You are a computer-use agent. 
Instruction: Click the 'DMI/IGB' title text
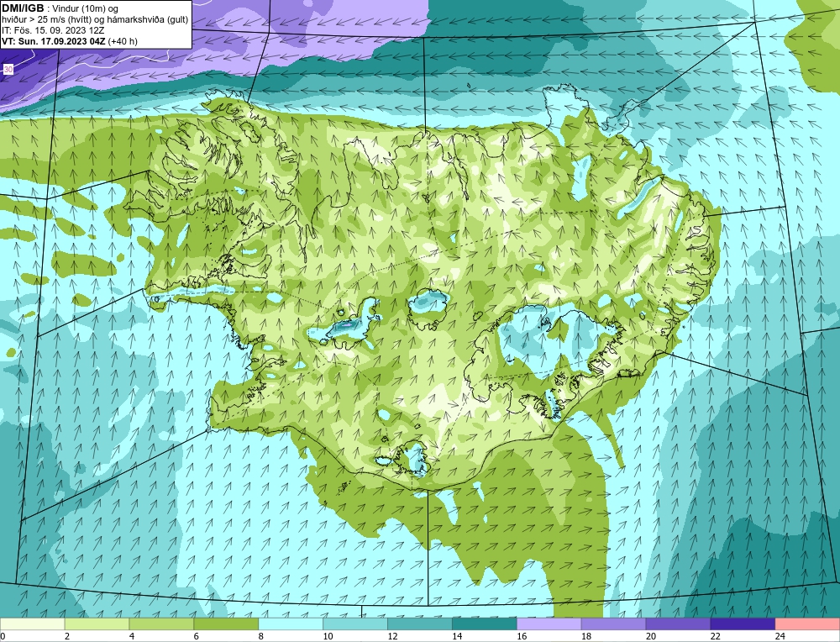(23, 8)
